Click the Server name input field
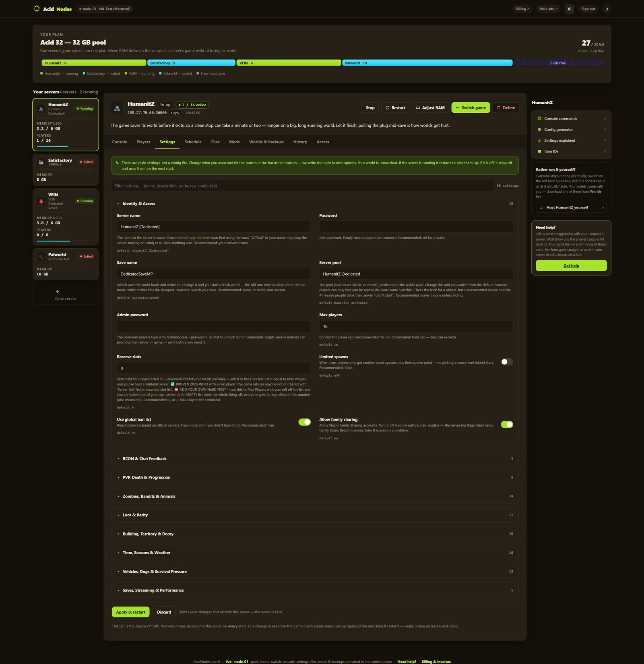644x664 pixels. click(213, 227)
